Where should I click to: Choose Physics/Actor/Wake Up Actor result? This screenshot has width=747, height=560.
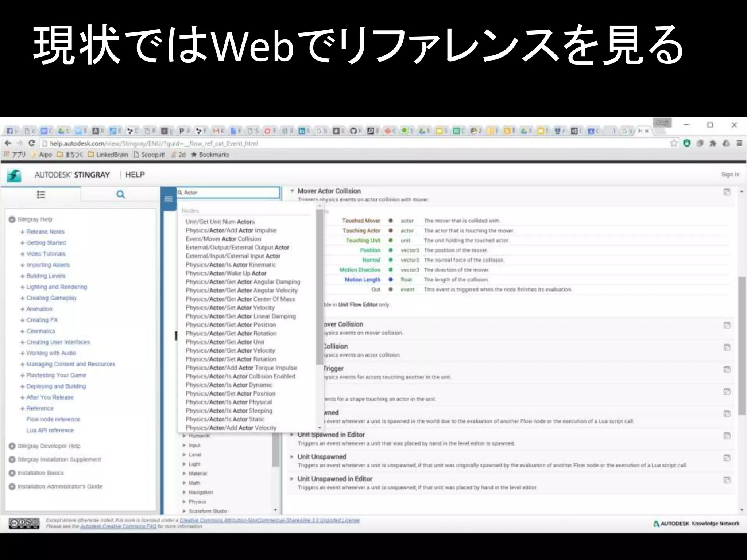[x=226, y=273]
